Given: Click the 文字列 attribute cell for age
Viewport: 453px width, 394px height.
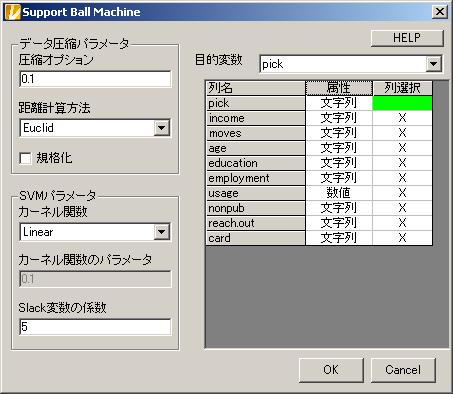Looking at the screenshot, I should (339, 148).
